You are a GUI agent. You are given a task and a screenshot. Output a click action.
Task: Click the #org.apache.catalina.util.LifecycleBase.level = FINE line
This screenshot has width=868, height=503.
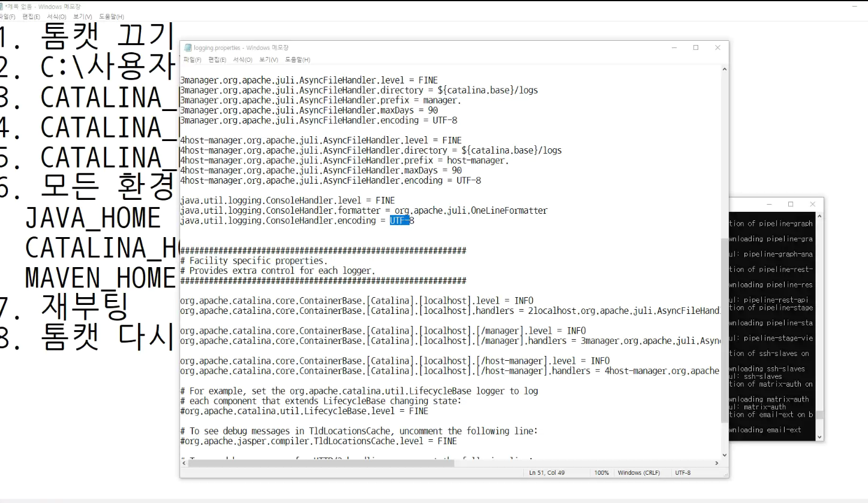point(304,411)
